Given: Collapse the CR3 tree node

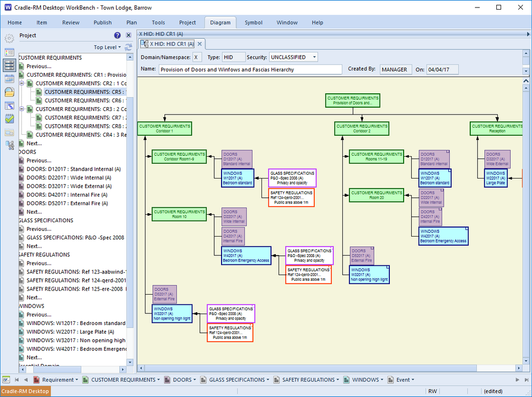Looking at the screenshot, I should click(x=22, y=109).
